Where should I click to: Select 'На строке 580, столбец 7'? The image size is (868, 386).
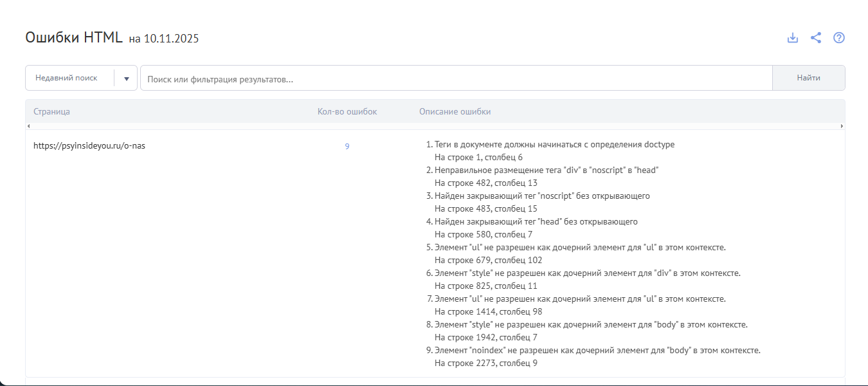484,235
